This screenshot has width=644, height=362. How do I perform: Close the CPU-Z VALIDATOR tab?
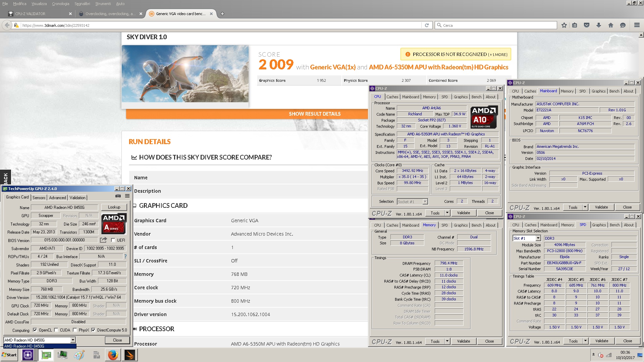pyautogui.click(x=70, y=14)
